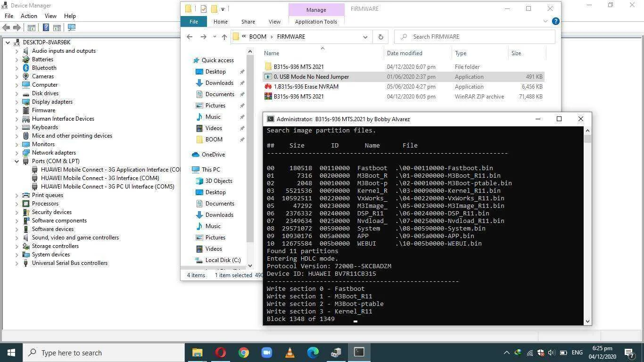Select Universal Serial Bus controllers in Device Manager

[70, 263]
